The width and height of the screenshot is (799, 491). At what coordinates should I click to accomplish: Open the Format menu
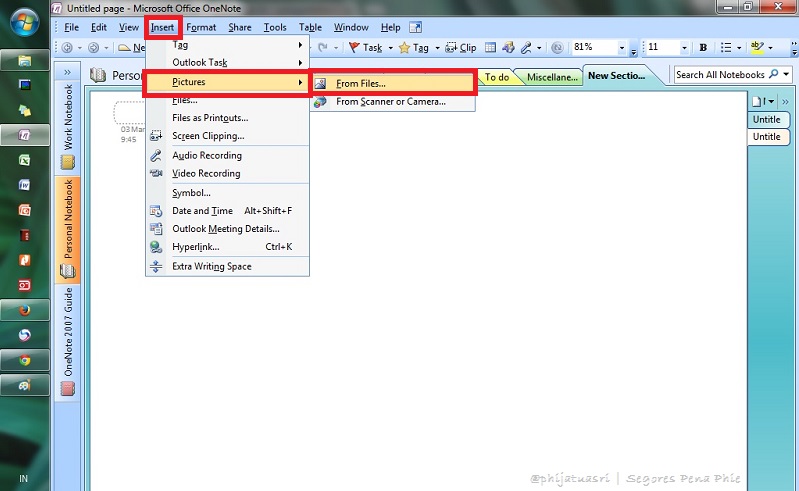click(x=201, y=28)
